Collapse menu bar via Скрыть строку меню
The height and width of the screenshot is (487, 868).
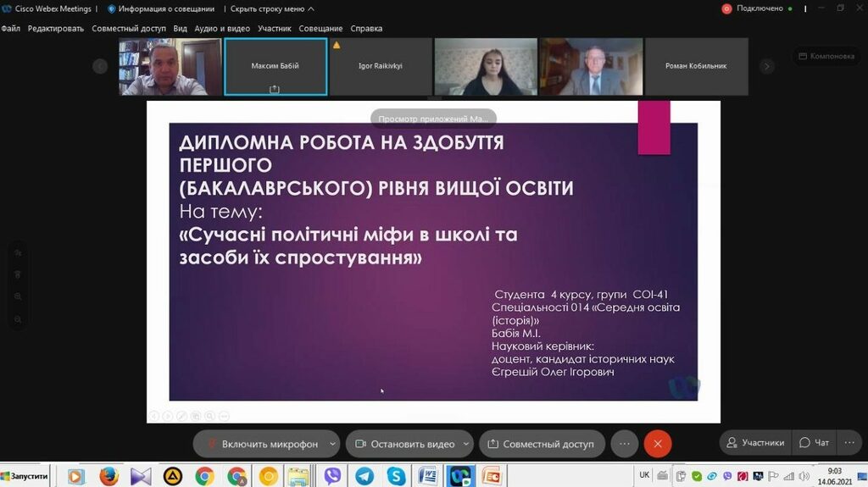pyautogui.click(x=271, y=8)
